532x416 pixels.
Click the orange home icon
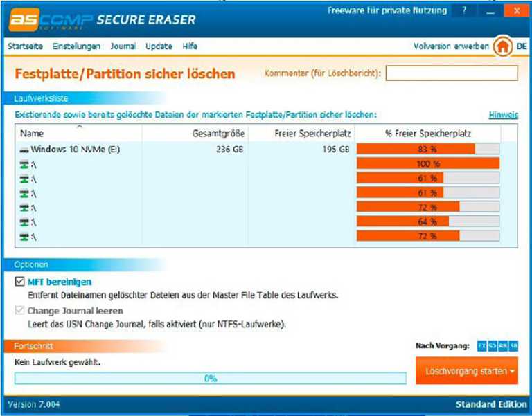pyautogui.click(x=502, y=46)
